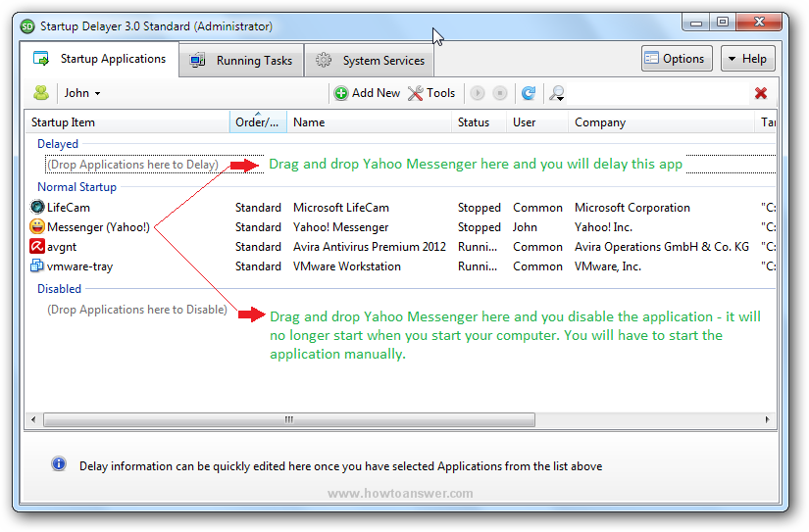Click the start application play icon
The height and width of the screenshot is (532, 809).
[478, 93]
